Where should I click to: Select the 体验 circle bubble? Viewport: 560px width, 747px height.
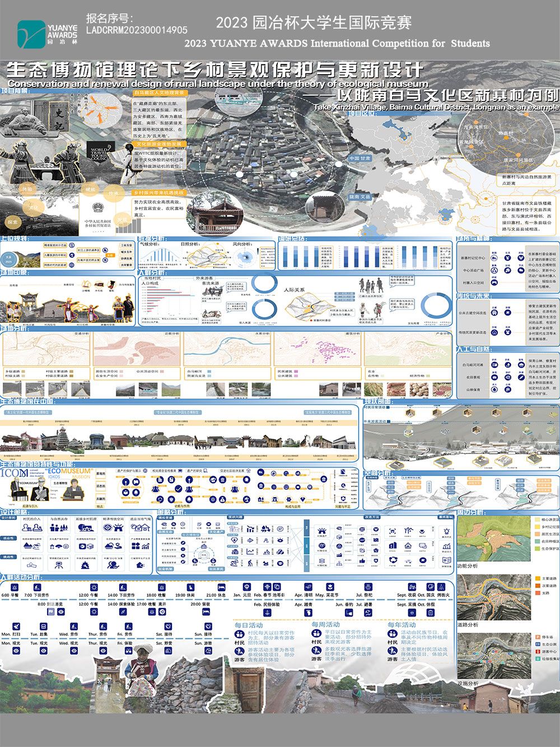pos(26,190)
